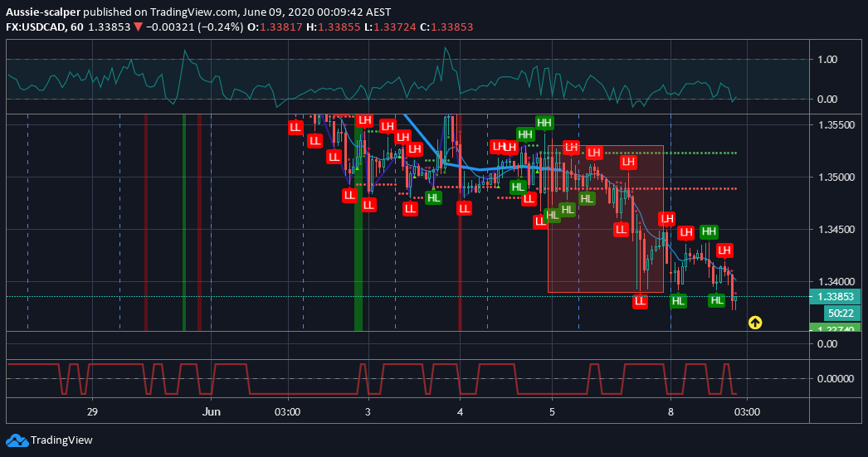Click the LL marker below the red rectangle

pyautogui.click(x=640, y=302)
